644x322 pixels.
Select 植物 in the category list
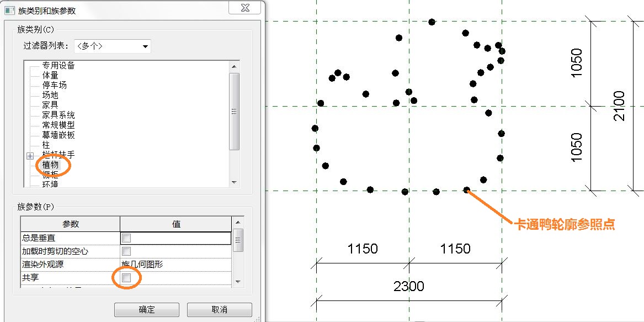pos(50,165)
